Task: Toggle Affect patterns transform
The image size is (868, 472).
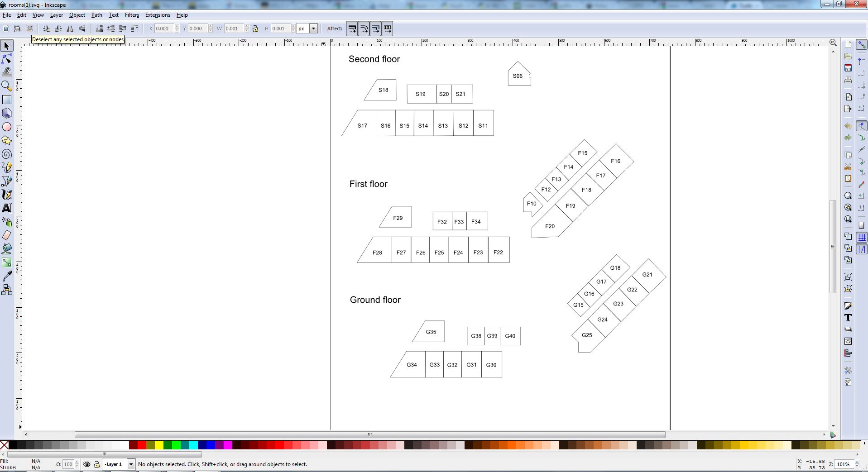Action: [x=388, y=29]
